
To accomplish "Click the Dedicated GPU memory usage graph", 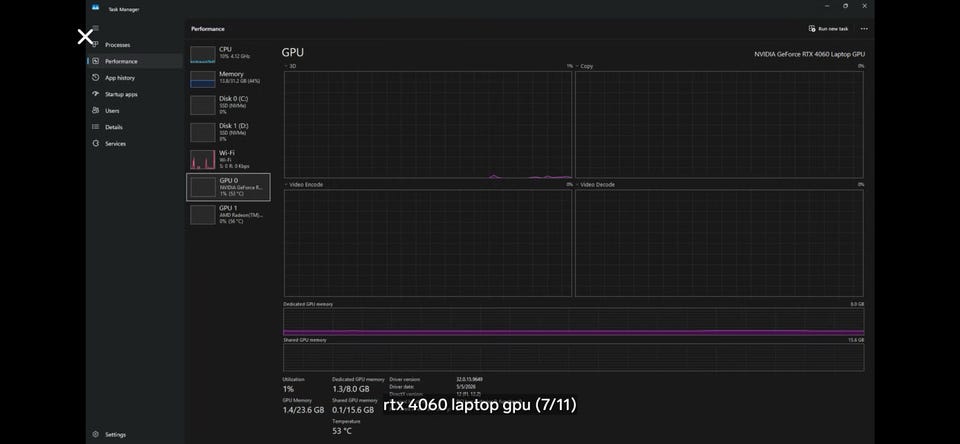I will pyautogui.click(x=574, y=322).
